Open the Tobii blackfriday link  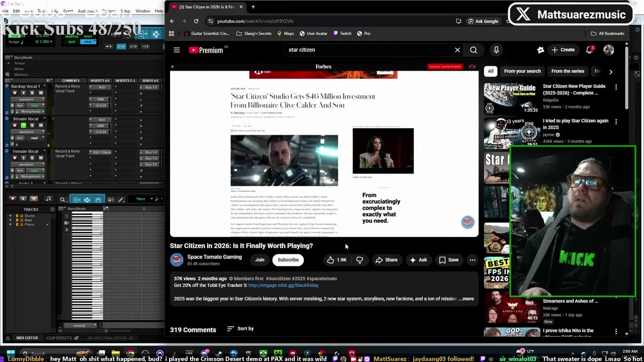point(283,286)
